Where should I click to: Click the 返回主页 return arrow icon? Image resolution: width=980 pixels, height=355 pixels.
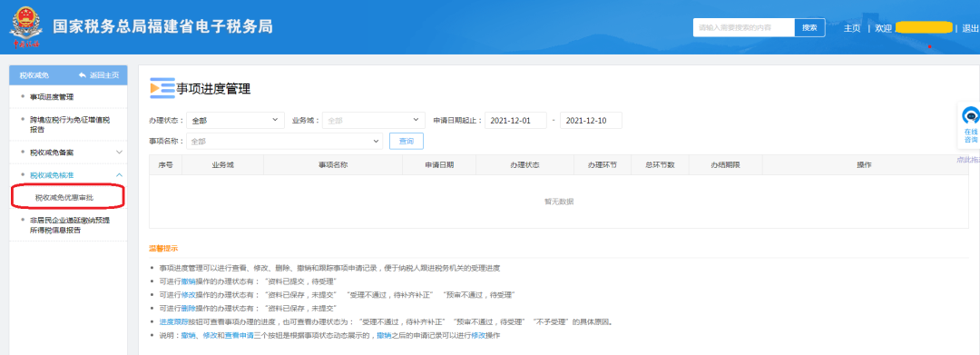[x=82, y=75]
